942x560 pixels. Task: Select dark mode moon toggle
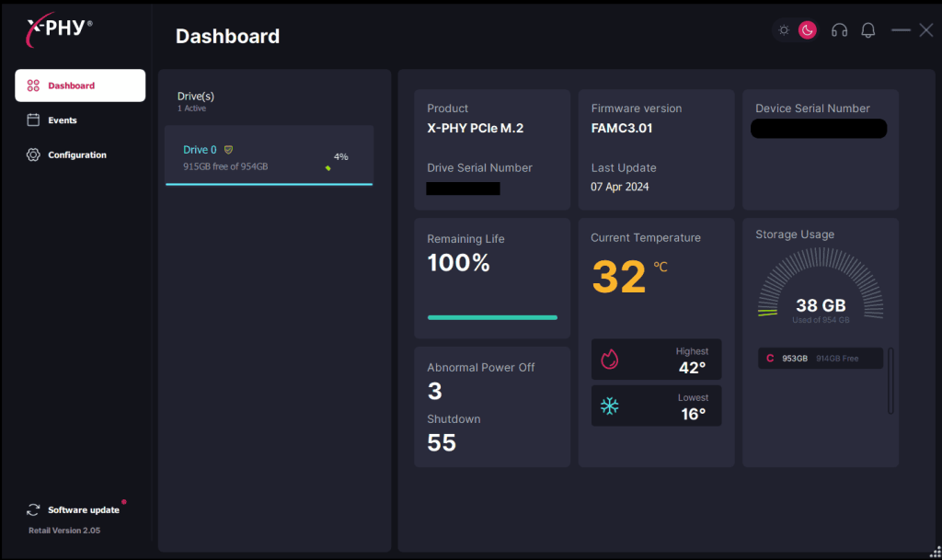(x=807, y=30)
